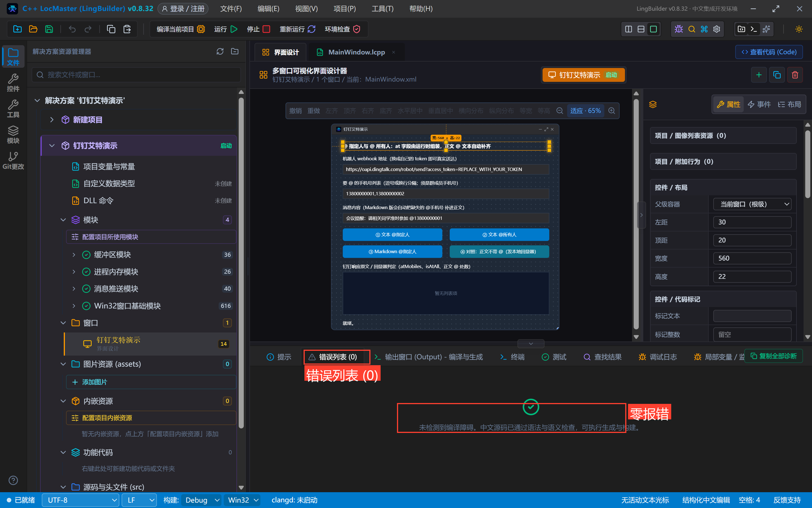The width and height of the screenshot is (812, 508).
Task: Click the undo arrow toolbar icon
Action: coord(72,29)
